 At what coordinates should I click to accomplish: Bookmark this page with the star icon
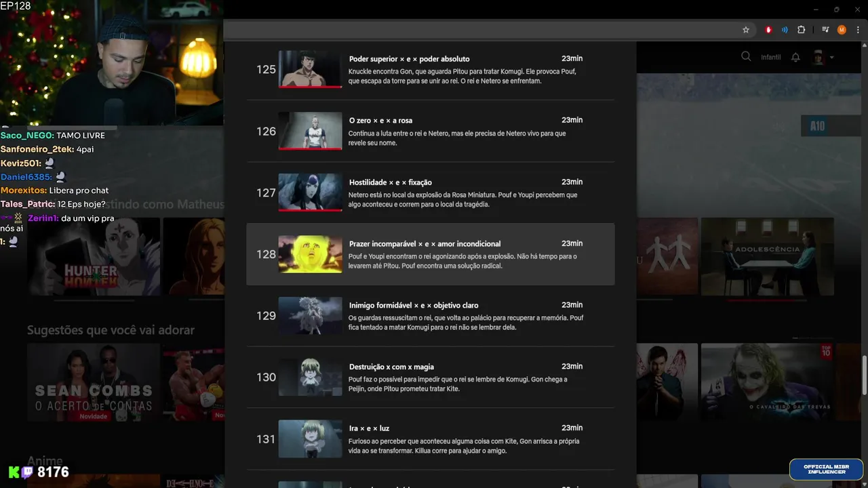746,30
